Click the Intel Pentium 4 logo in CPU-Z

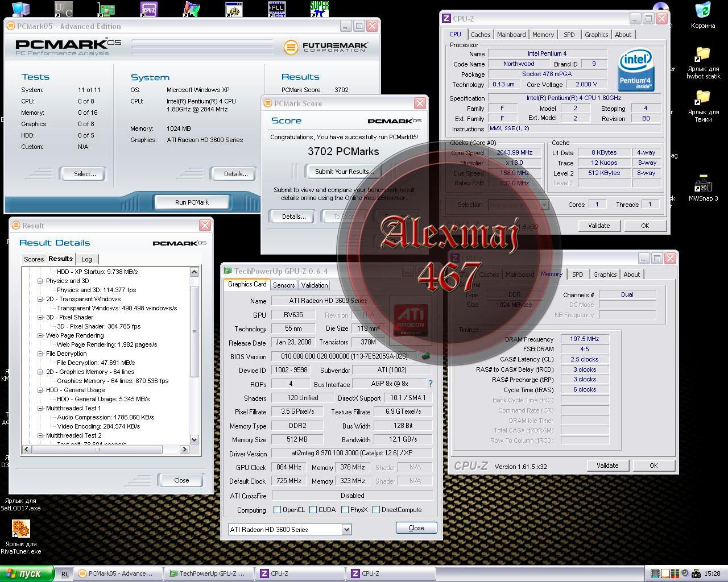636,70
